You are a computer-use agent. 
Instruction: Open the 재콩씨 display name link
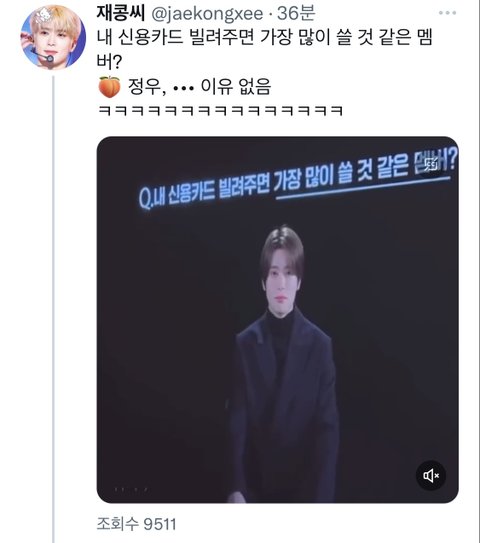(x=121, y=13)
